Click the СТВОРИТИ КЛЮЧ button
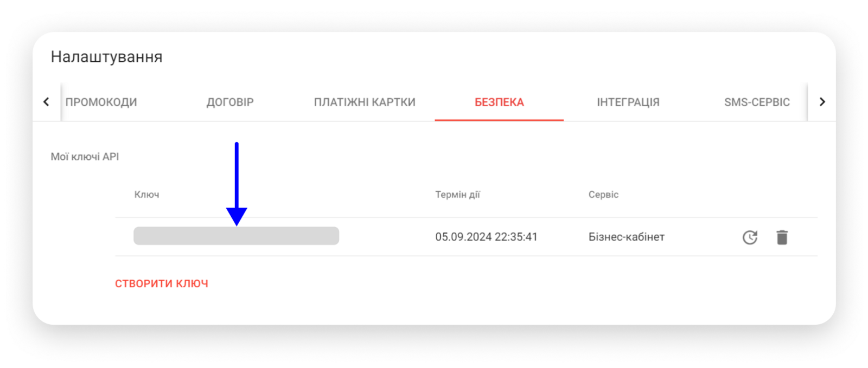Screen dimensions: 868x368 click(x=162, y=283)
